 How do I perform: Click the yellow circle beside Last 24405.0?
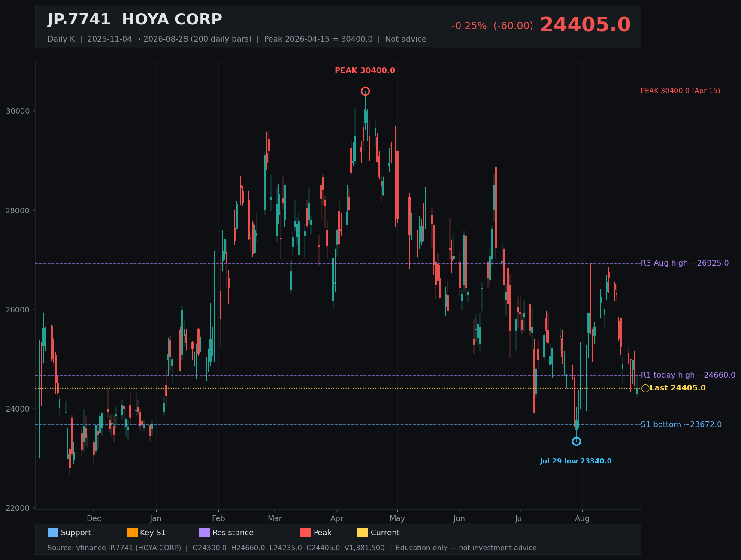pyautogui.click(x=645, y=388)
